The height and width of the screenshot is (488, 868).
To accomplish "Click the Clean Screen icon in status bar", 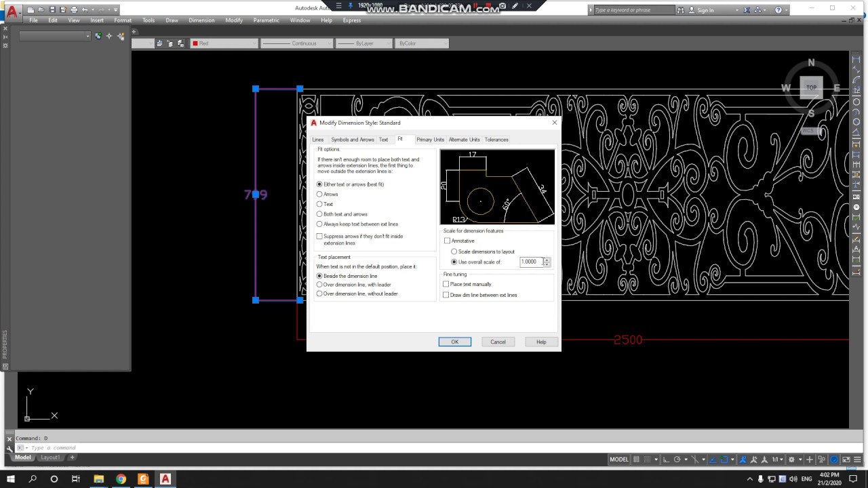I will (846, 460).
